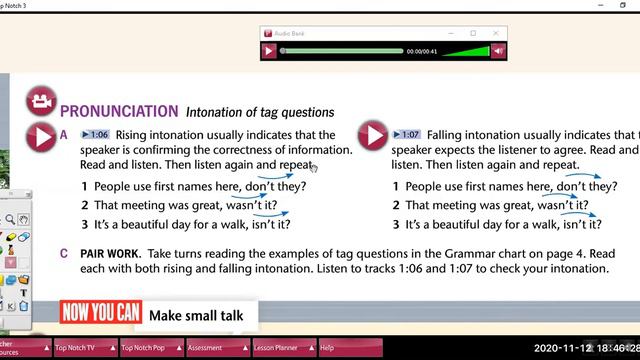Minimize the Audio Bank window
Screen dimensions: 640x360
click(451, 33)
